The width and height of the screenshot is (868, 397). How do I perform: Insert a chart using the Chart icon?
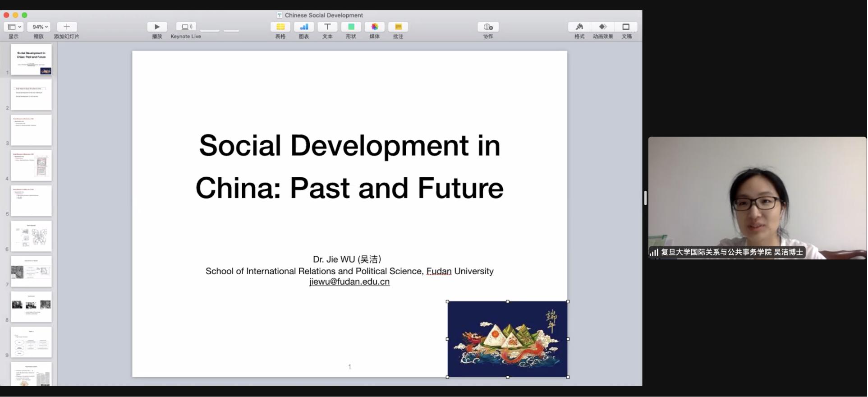(304, 27)
